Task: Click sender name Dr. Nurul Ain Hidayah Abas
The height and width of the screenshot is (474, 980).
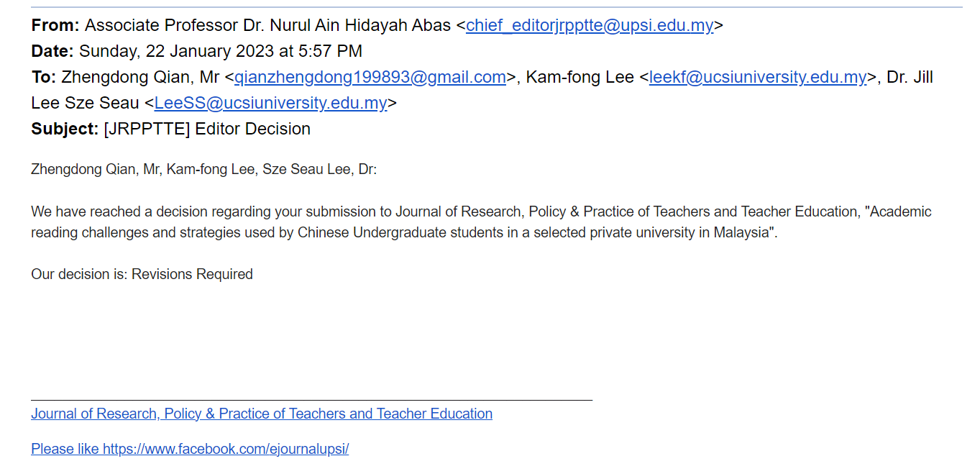Action: (267, 25)
